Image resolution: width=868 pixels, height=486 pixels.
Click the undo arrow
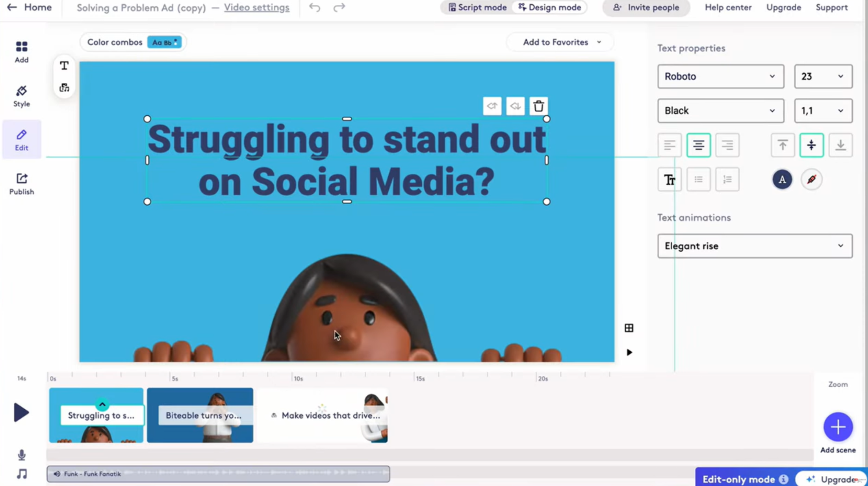tap(314, 7)
